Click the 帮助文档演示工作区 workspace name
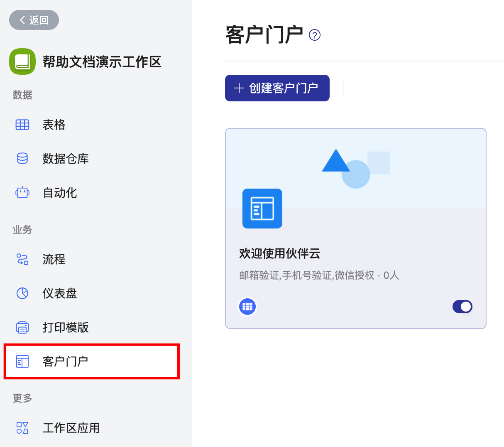Viewport: 504px width, 447px height. pos(102,62)
